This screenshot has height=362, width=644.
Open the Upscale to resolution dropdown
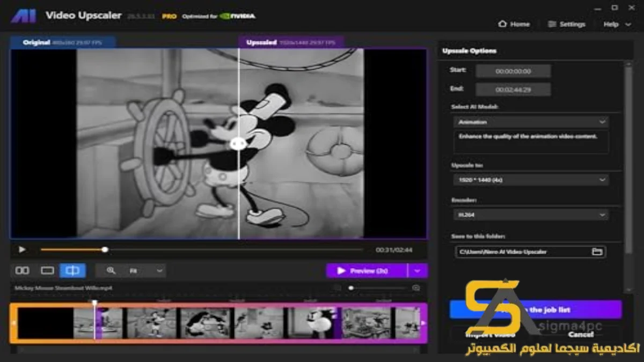[531, 180]
